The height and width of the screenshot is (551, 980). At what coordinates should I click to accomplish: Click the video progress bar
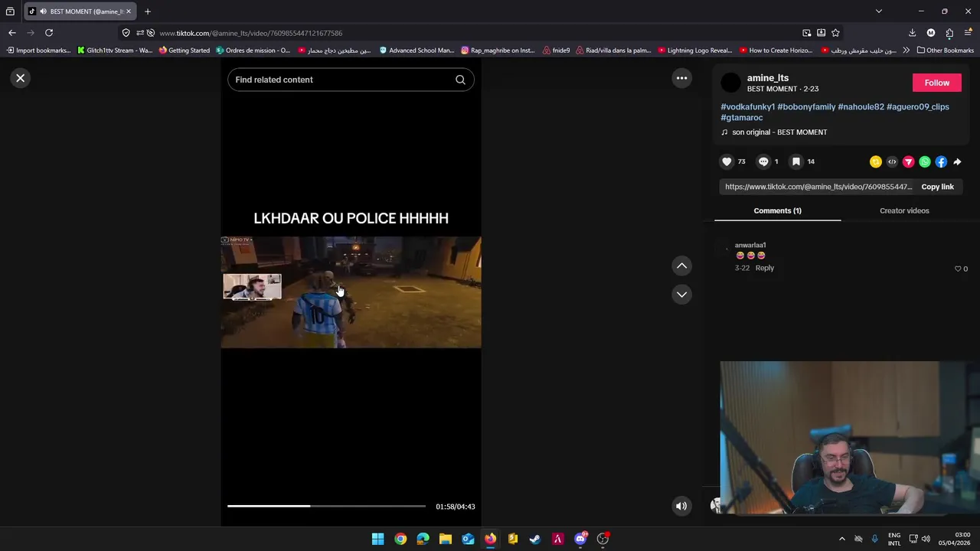click(326, 506)
